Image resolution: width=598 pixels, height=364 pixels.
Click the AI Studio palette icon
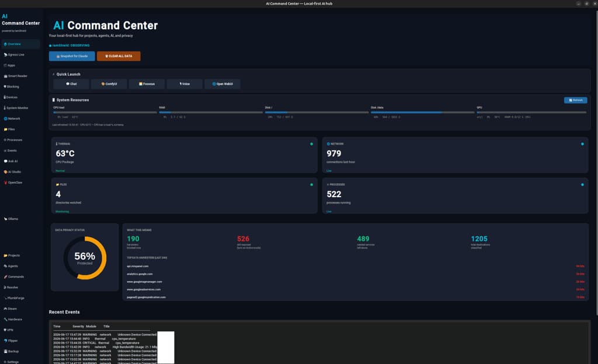[5, 172]
